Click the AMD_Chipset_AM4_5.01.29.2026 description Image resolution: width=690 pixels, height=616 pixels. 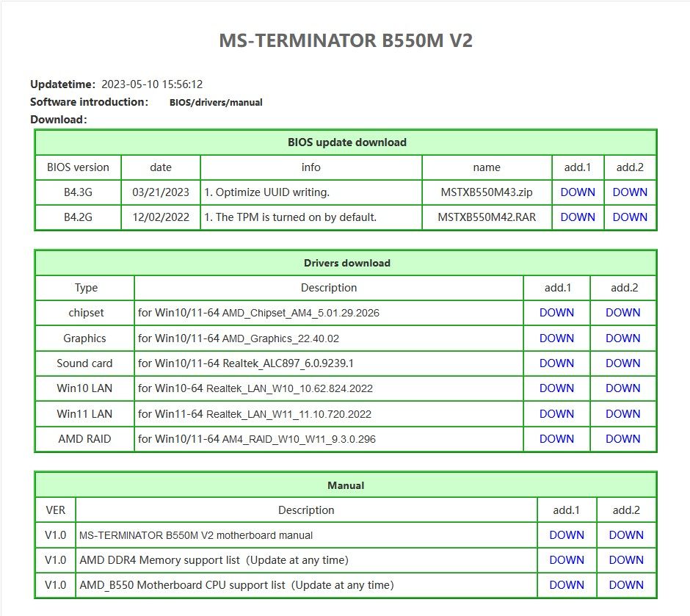point(258,313)
